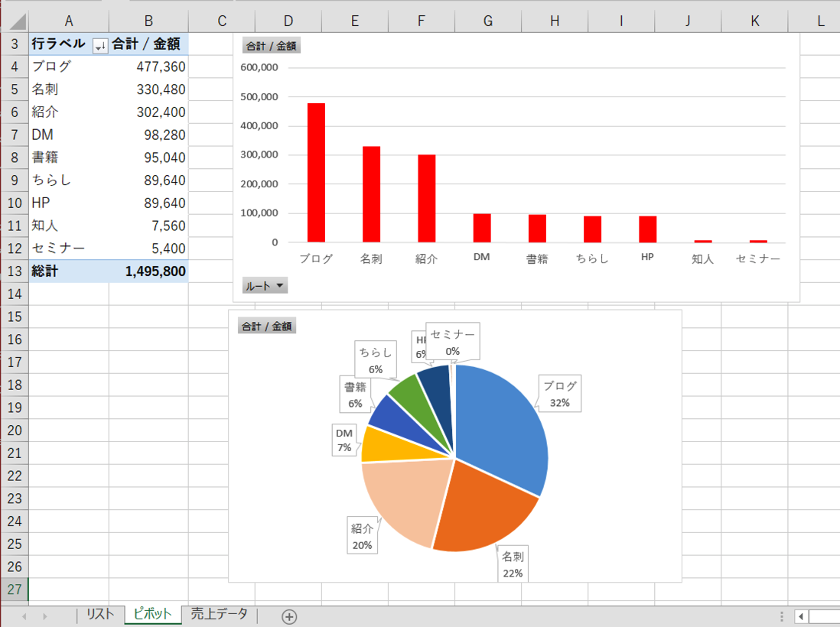Click the red DM bar in chart
The image size is (840, 627).
click(482, 228)
